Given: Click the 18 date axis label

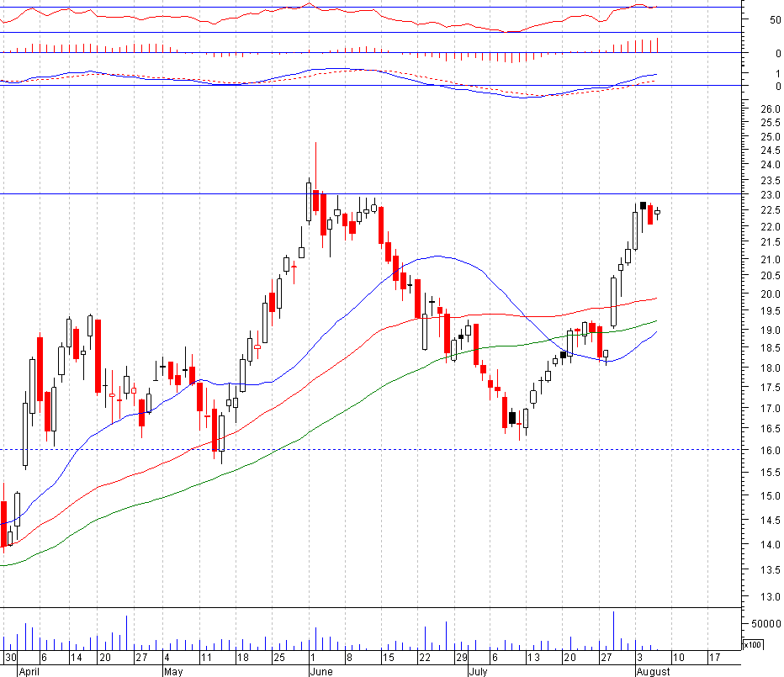Looking at the screenshot, I should pos(242,658).
